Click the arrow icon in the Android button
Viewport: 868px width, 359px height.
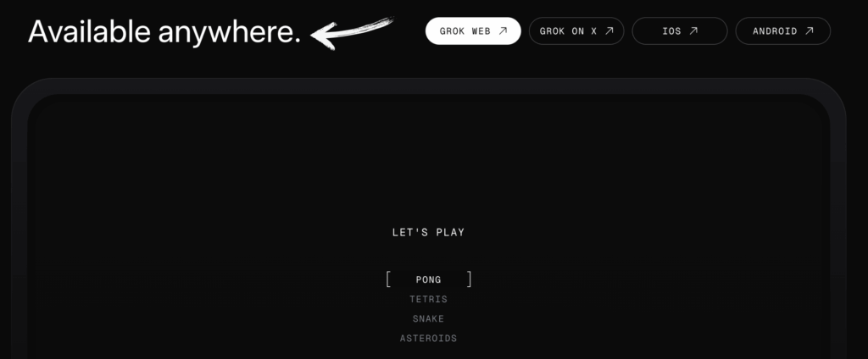point(810,31)
